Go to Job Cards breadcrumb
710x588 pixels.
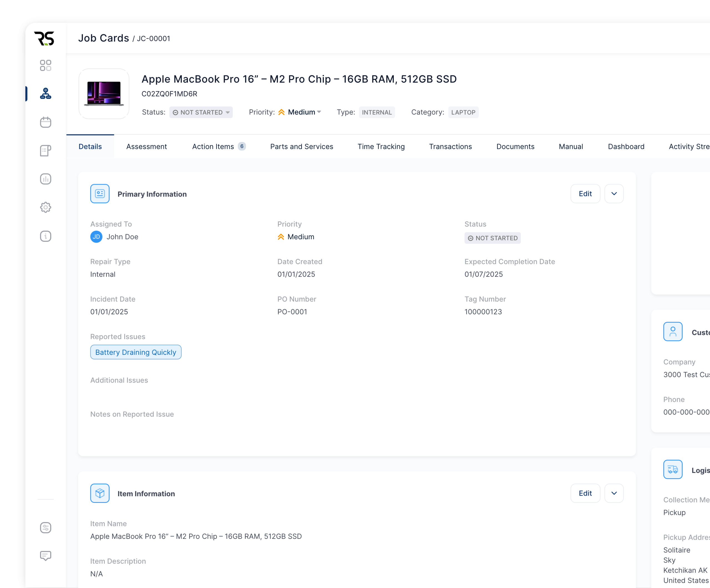click(x=103, y=38)
